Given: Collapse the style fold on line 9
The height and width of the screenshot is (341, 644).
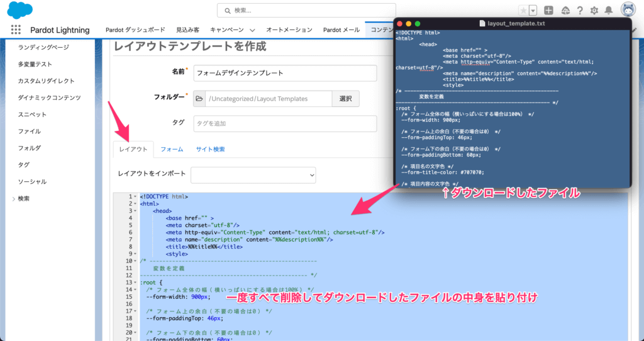Looking at the screenshot, I should pyautogui.click(x=135, y=254).
